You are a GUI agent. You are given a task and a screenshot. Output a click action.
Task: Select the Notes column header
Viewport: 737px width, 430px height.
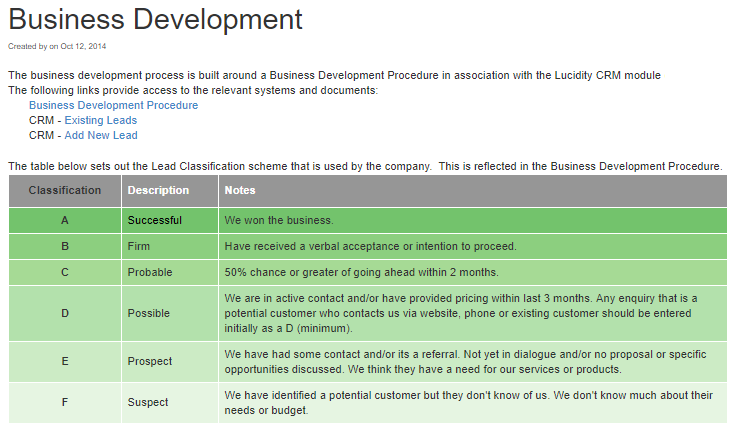240,190
